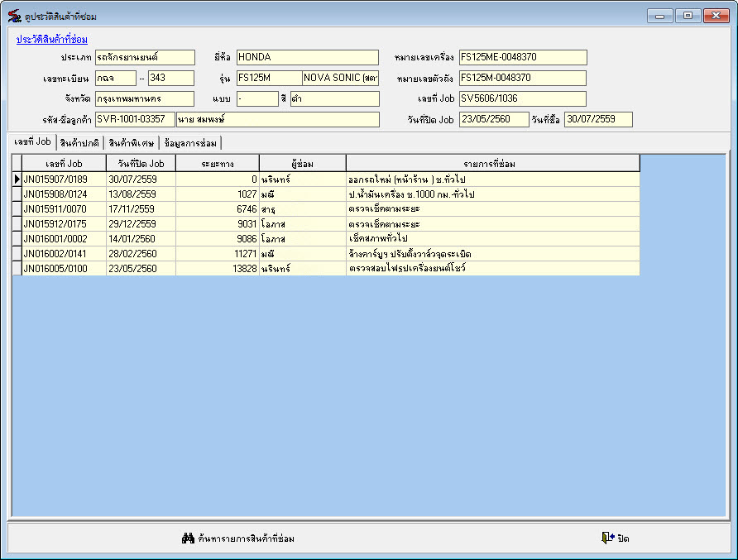
Task: Click the date cell 28/02/2560
Action: pos(141,254)
